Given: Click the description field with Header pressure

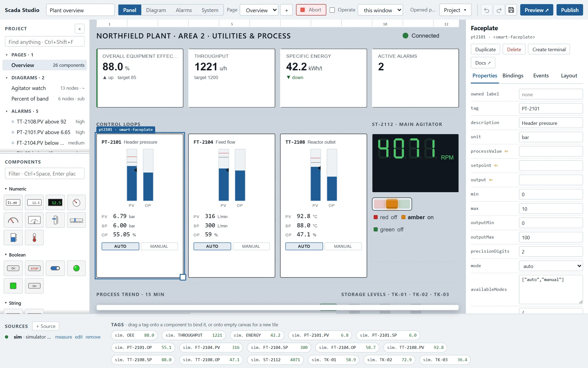Looking at the screenshot, I should (x=551, y=123).
